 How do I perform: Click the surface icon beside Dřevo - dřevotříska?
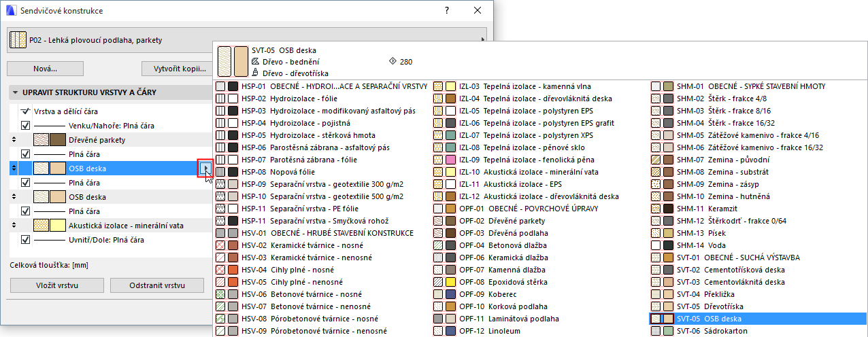(255, 72)
